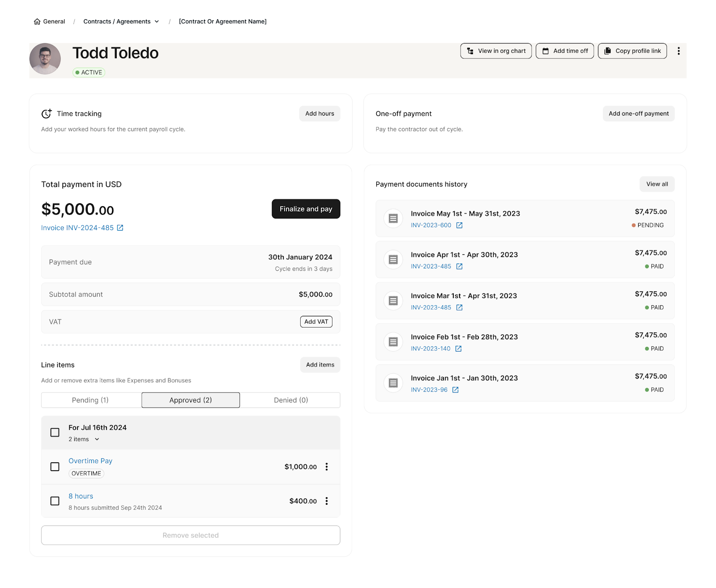Check the For Jul 16th 2024 group checkbox

pyautogui.click(x=55, y=432)
